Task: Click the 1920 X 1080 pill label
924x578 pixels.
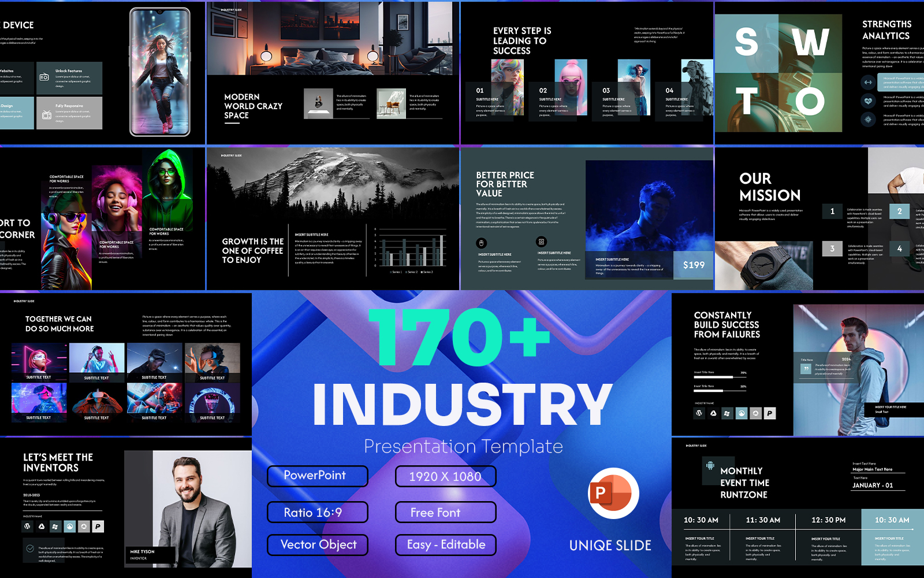Action: coord(446,476)
